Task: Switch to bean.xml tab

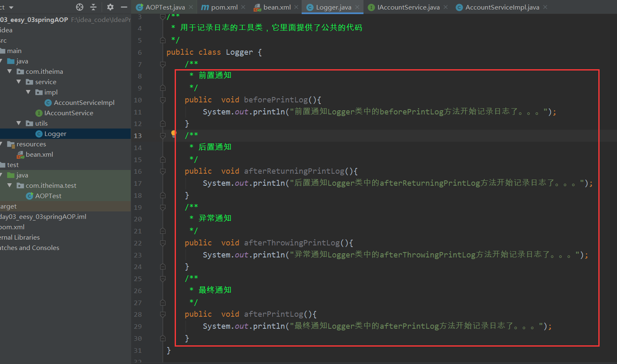Action: (277, 7)
